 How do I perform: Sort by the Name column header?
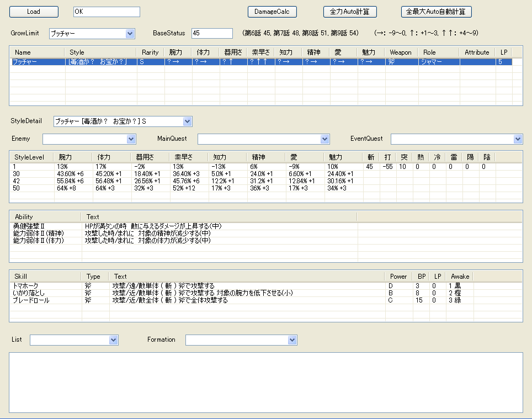pos(37,52)
